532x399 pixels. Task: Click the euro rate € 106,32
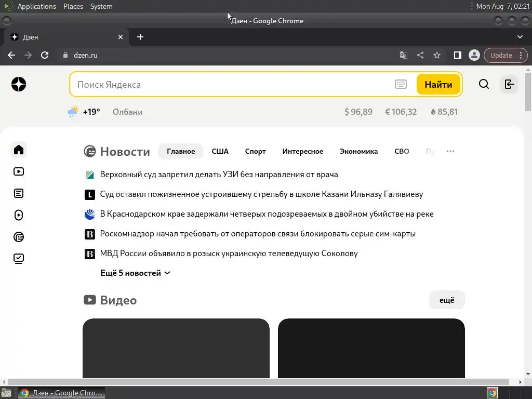(401, 112)
